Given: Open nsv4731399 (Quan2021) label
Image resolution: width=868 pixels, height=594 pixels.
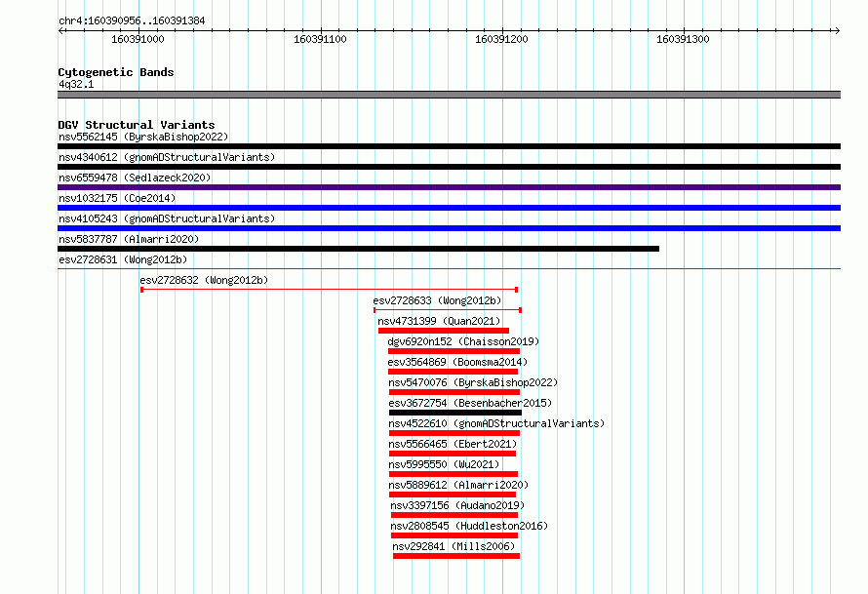Looking at the screenshot, I should (x=439, y=321).
